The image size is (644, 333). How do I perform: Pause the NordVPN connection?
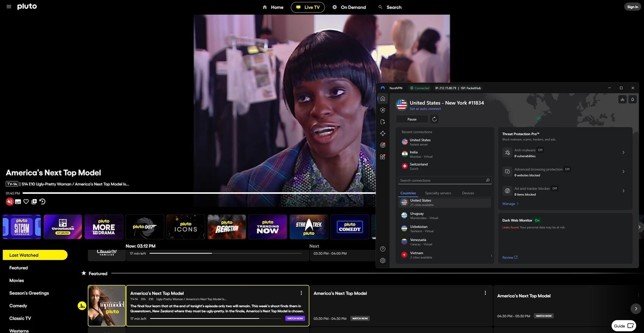click(412, 119)
